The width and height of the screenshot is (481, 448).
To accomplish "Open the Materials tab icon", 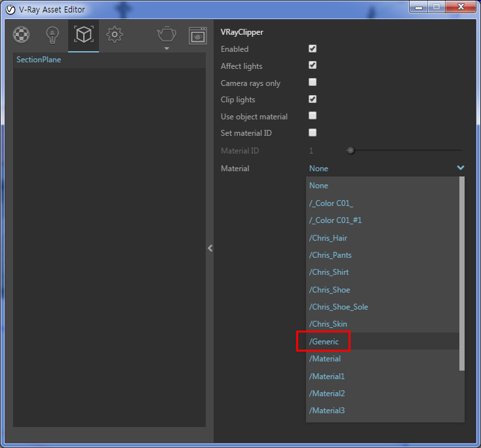I will tap(21, 35).
